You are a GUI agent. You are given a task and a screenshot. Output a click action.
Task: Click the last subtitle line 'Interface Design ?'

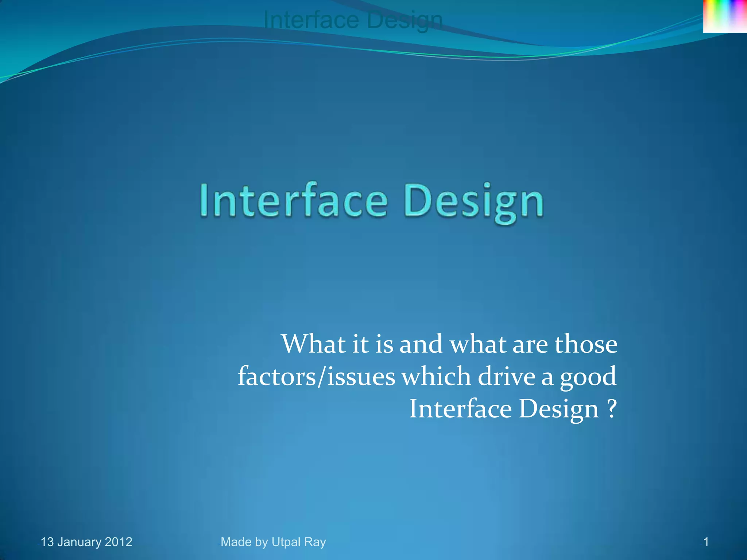pyautogui.click(x=512, y=409)
